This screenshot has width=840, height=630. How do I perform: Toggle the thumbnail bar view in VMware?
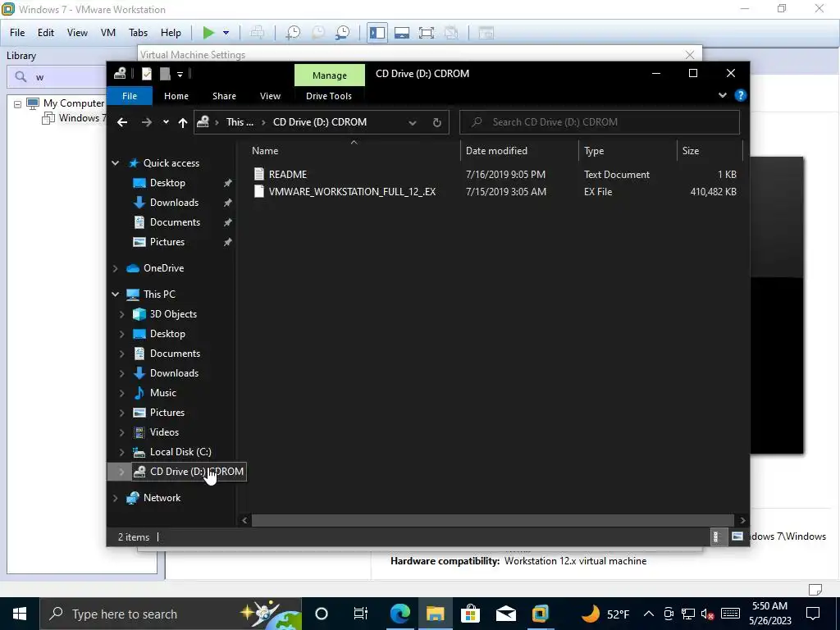tap(402, 33)
